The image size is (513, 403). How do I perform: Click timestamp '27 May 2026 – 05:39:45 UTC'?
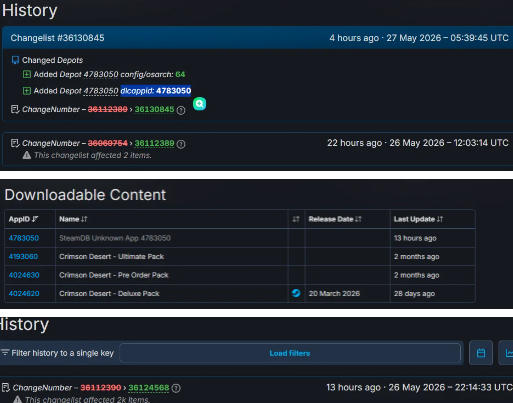[447, 38]
